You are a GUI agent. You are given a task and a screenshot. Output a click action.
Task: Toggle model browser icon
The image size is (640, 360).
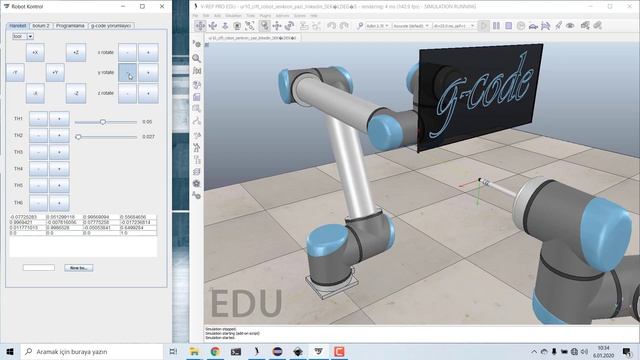(x=197, y=147)
